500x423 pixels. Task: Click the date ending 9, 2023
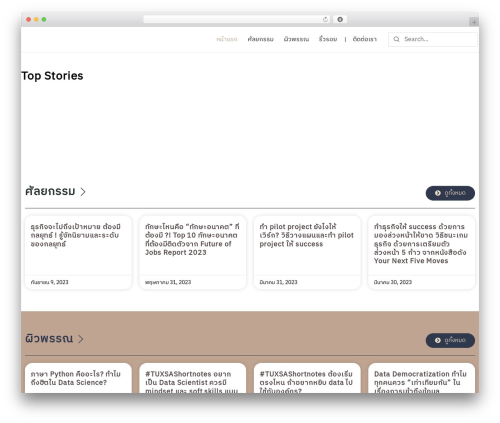tap(49, 282)
